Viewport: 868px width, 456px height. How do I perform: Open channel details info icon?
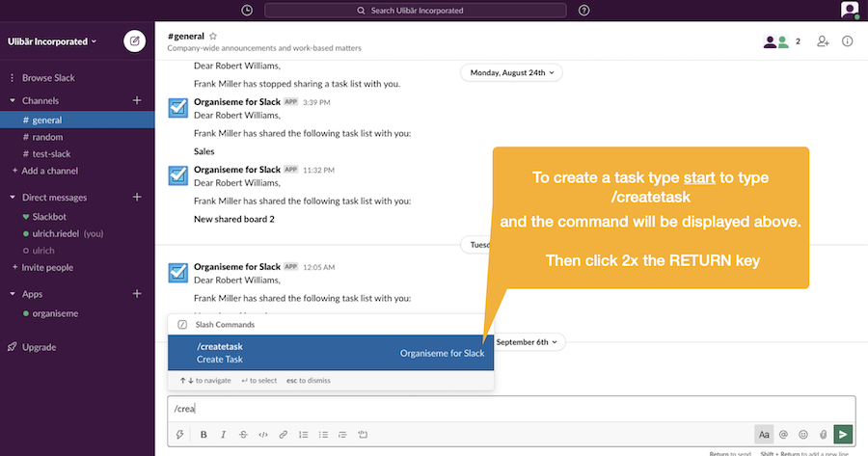coord(848,40)
